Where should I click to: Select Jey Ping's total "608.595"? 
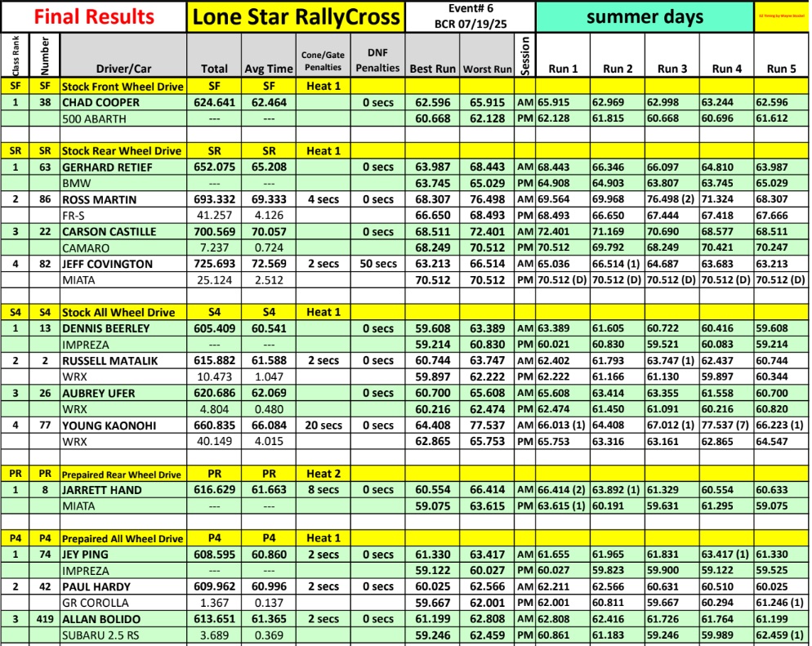click(x=214, y=555)
